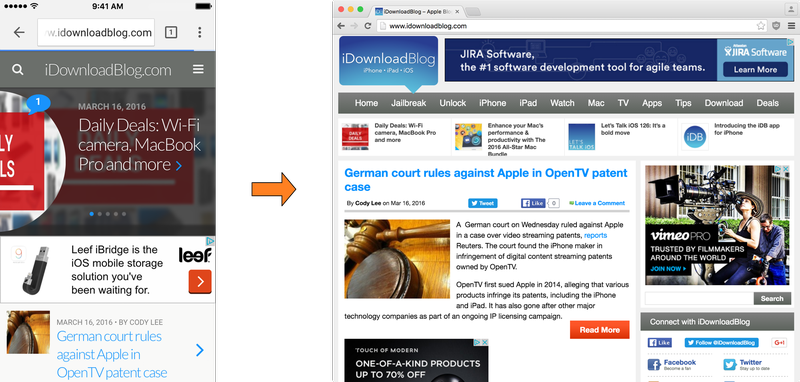Open the Deals nav menu item
The width and height of the screenshot is (800, 382).
(x=767, y=103)
